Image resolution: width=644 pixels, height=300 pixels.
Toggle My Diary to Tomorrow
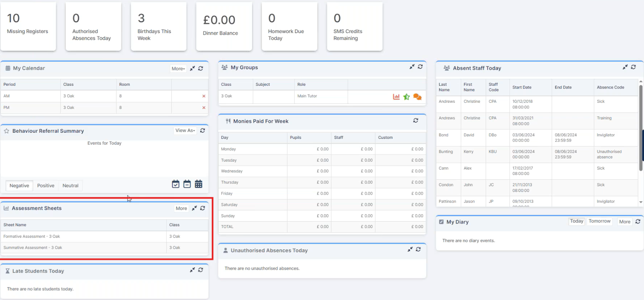click(599, 222)
